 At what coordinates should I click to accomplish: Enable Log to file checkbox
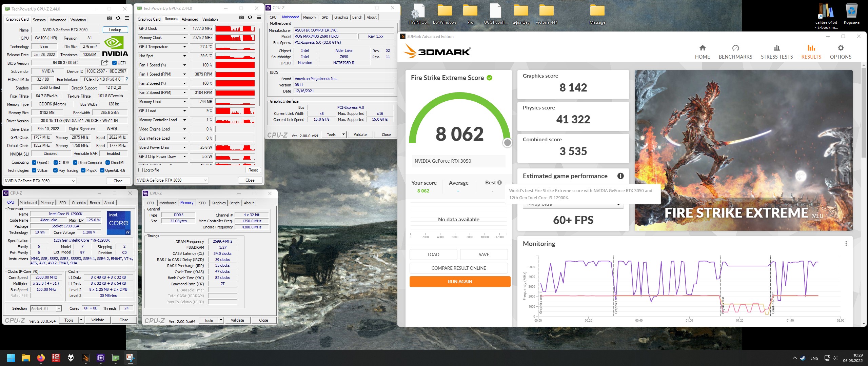(x=140, y=170)
